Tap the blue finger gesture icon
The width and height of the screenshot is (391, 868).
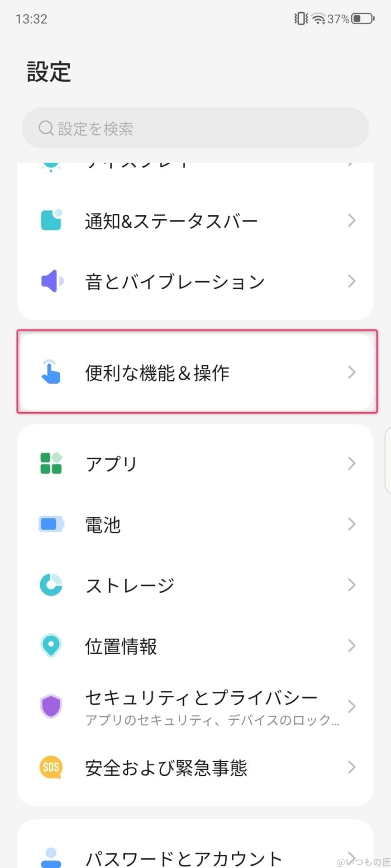click(51, 372)
